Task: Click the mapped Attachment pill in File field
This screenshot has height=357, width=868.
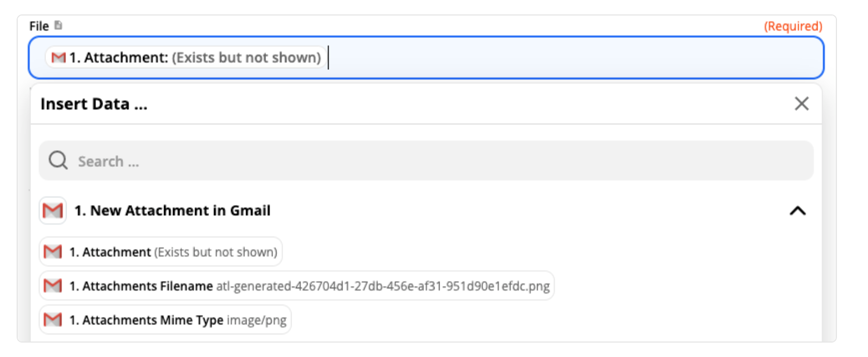Action: point(186,57)
